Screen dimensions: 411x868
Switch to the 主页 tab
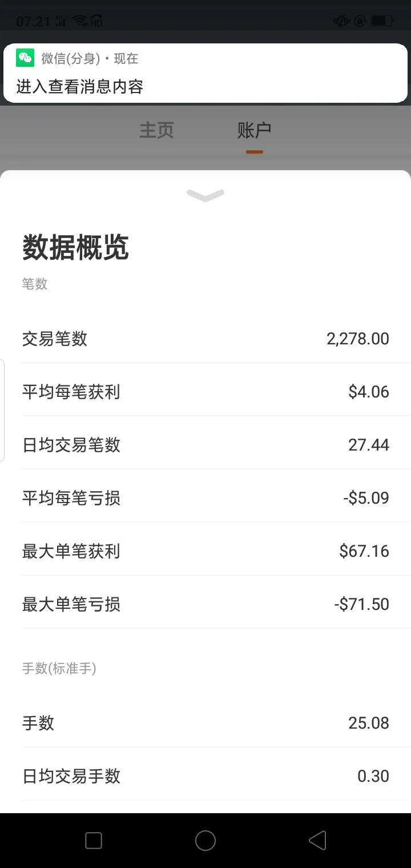point(156,130)
